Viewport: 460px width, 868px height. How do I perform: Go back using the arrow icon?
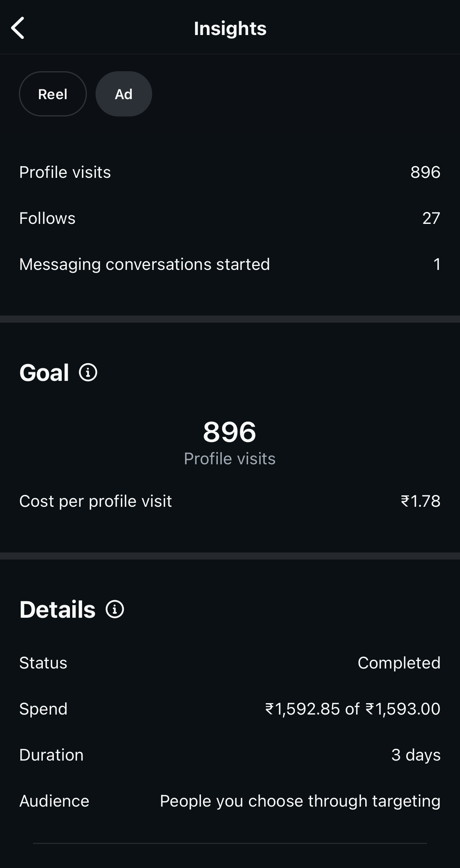pyautogui.click(x=18, y=28)
